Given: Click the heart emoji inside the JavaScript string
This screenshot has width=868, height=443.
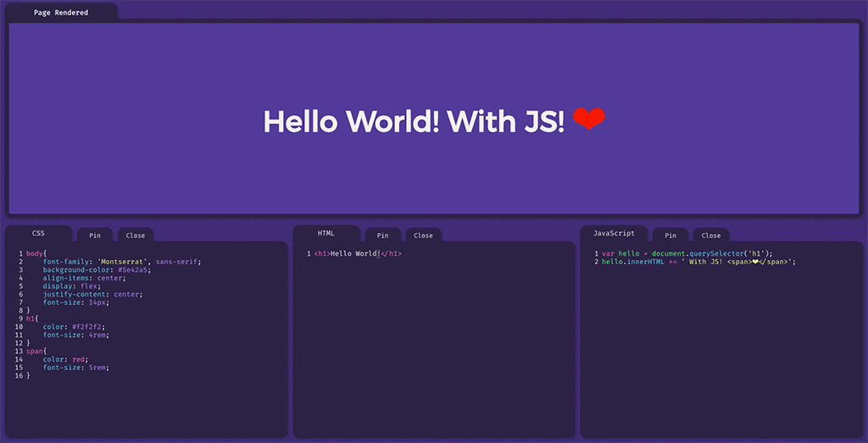Looking at the screenshot, I should [755, 262].
